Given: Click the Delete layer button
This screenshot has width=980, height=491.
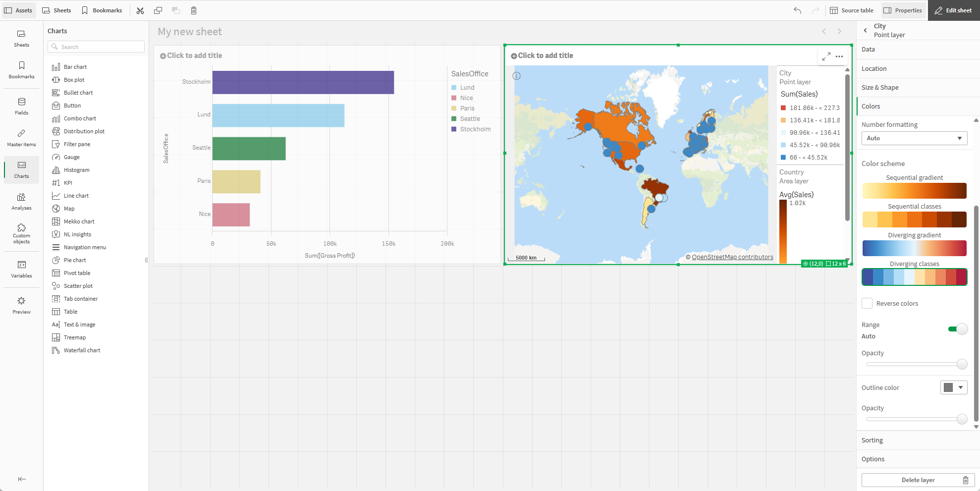Looking at the screenshot, I should click(918, 480).
